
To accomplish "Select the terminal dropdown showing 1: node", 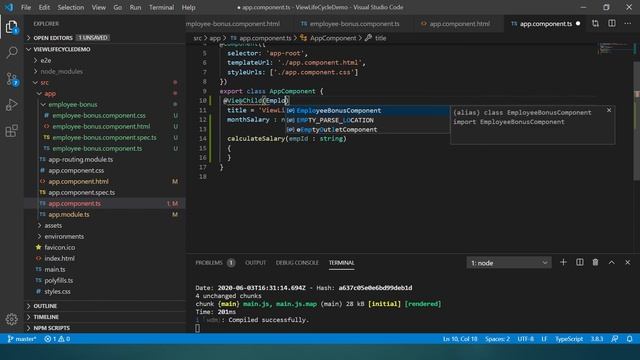I will coord(509,263).
